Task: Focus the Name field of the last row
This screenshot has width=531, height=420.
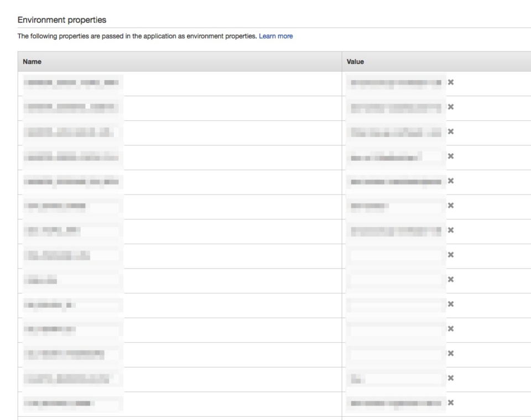Action: [x=72, y=402]
